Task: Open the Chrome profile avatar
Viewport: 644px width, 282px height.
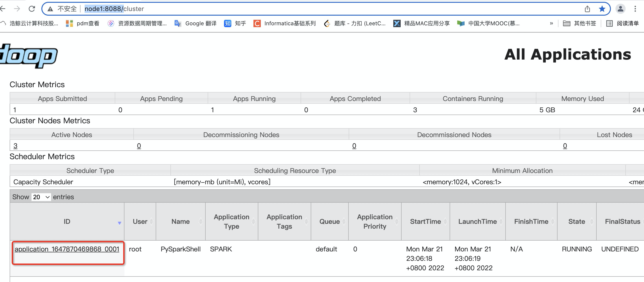Action: click(620, 9)
